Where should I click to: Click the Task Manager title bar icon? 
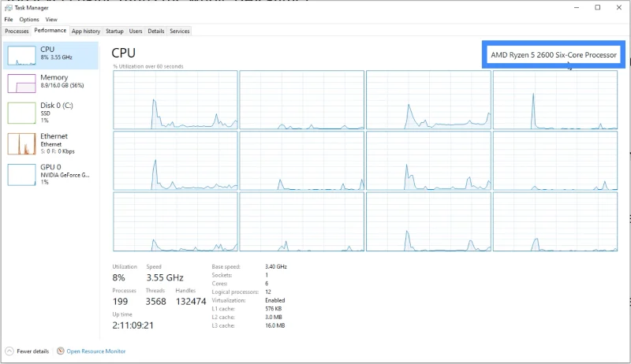(x=9, y=8)
